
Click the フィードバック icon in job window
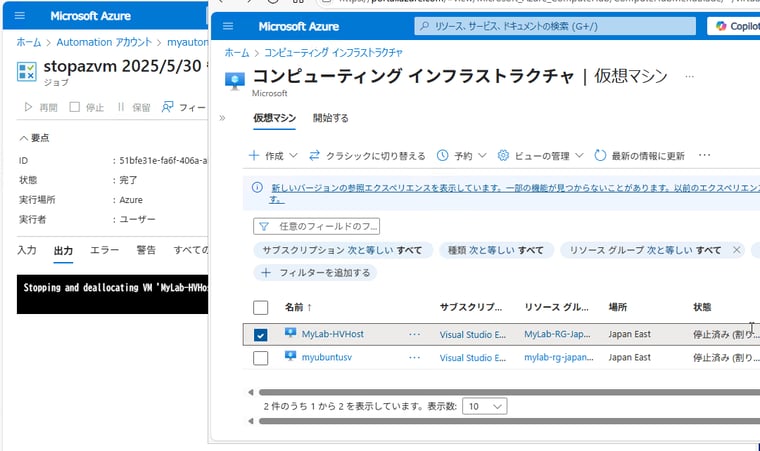pyautogui.click(x=167, y=107)
